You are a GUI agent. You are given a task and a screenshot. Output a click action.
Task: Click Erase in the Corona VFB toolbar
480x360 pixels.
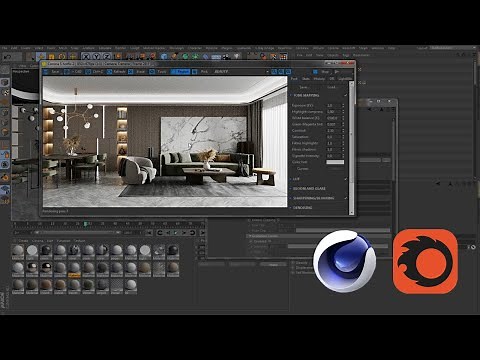click(x=138, y=72)
